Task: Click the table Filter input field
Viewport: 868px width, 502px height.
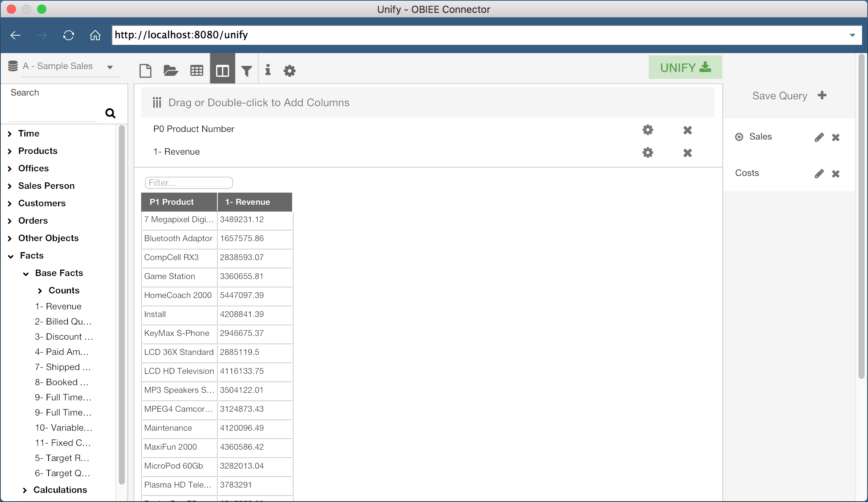Action: 189,183
